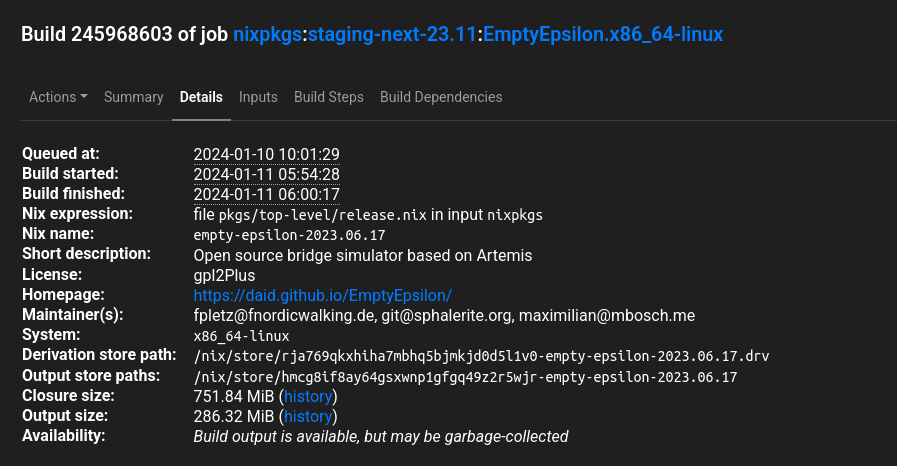Viewport: 897px width, 466px height.
Task: Go to the Build Steps tab
Action: (x=329, y=97)
